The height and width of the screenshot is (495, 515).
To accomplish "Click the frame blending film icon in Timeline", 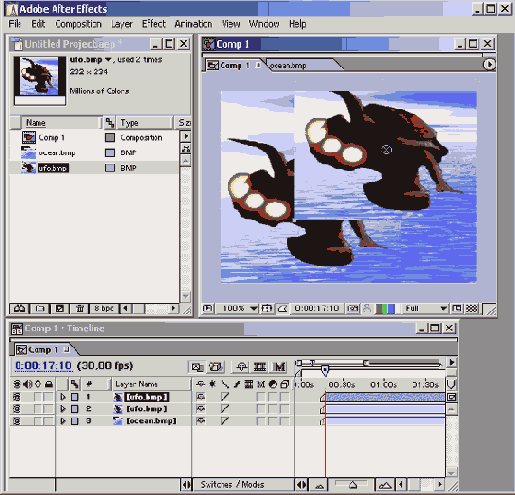I will (x=260, y=367).
